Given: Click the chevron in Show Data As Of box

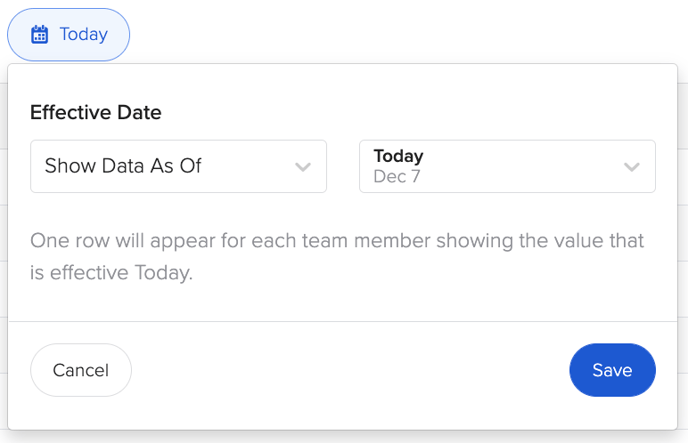Looking at the screenshot, I should pyautogui.click(x=303, y=167).
